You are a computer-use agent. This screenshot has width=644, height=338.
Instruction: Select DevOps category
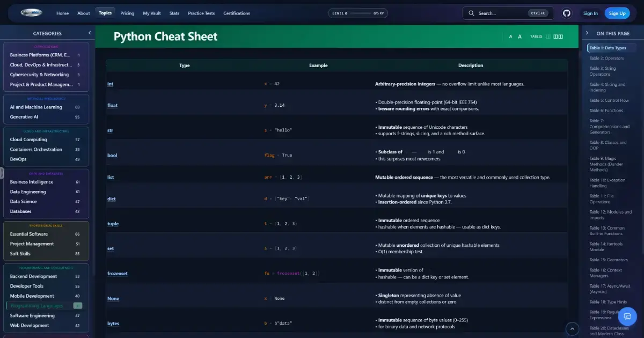[x=46, y=159]
